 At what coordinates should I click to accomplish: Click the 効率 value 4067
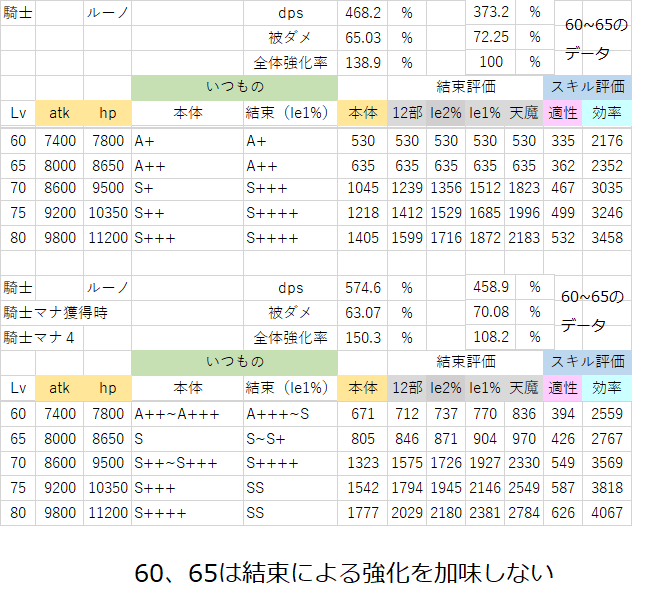607,513
